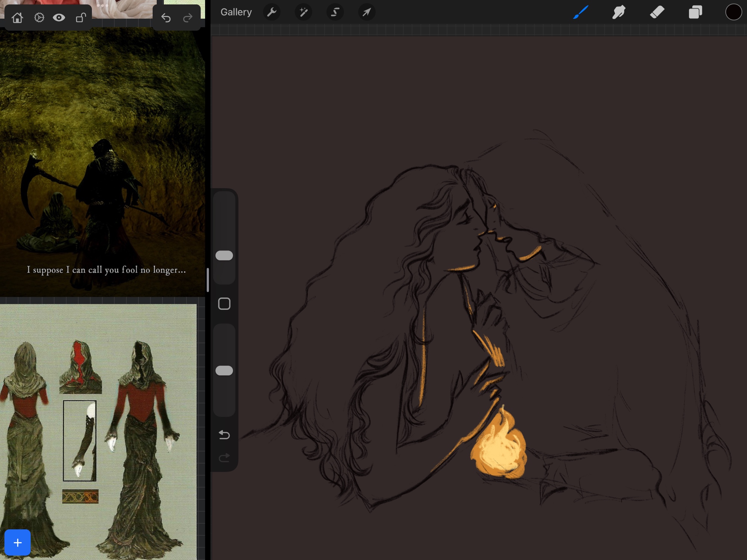Tap the square modify button in sidebar
Screen dimensions: 747x560
(x=224, y=304)
